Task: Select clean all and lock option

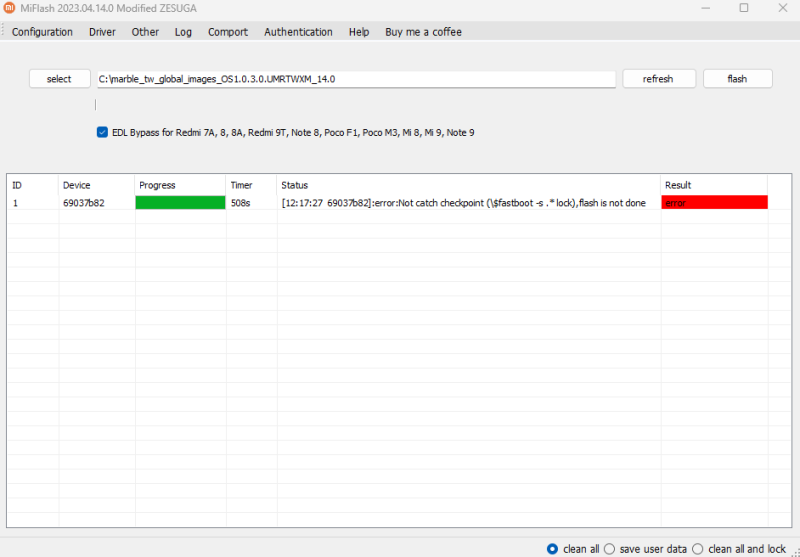Action: 697,549
